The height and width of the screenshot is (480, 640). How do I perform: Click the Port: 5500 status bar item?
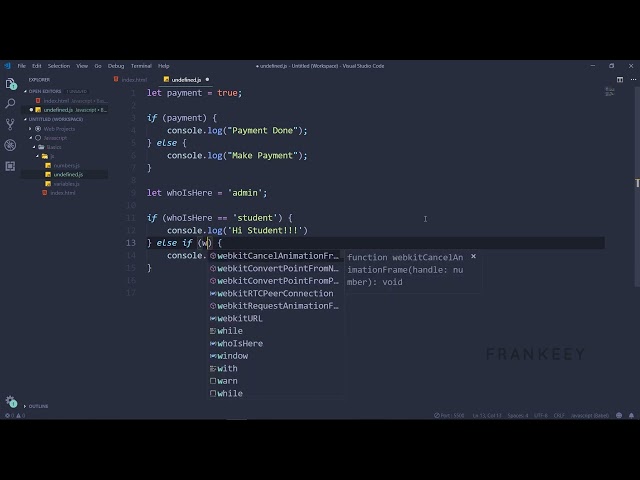point(449,416)
